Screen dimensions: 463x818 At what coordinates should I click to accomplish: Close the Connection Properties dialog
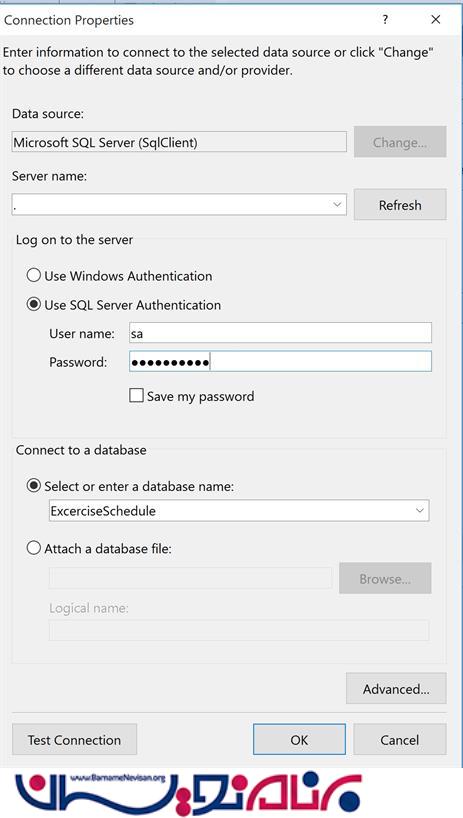[x=435, y=20]
